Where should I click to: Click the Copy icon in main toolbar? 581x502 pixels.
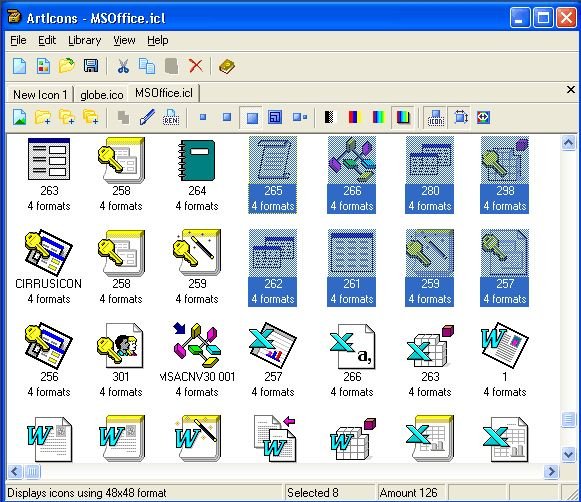[x=147, y=66]
